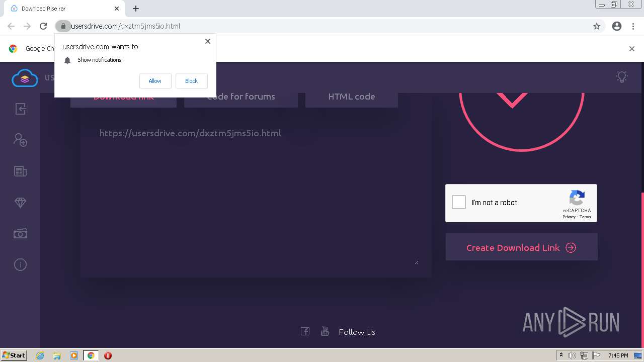
Task: Click the pink circular download arrow
Action: pyautogui.click(x=522, y=122)
